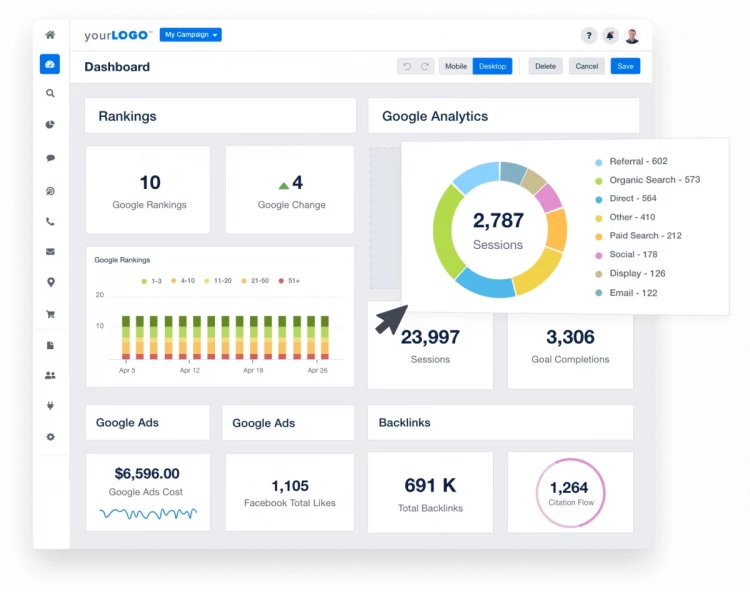Click the Paid Search - 212 legend entry
Screen dimensions: 750x592
(x=638, y=236)
